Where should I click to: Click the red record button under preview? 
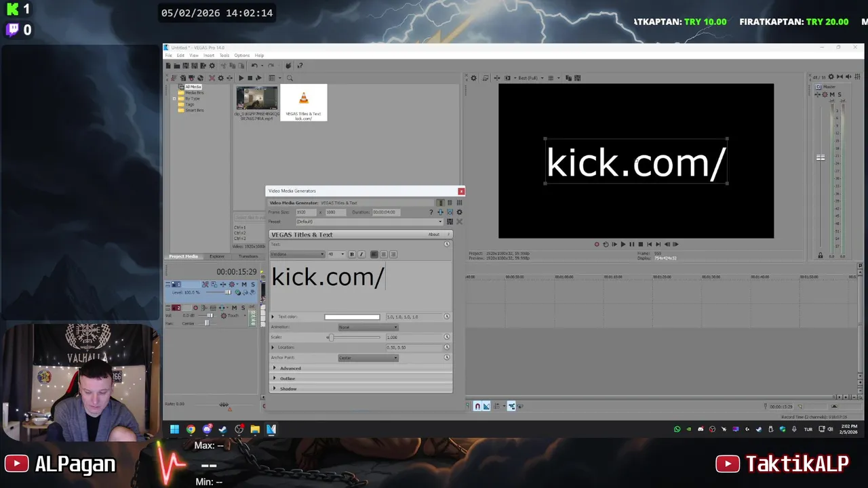pyautogui.click(x=597, y=244)
